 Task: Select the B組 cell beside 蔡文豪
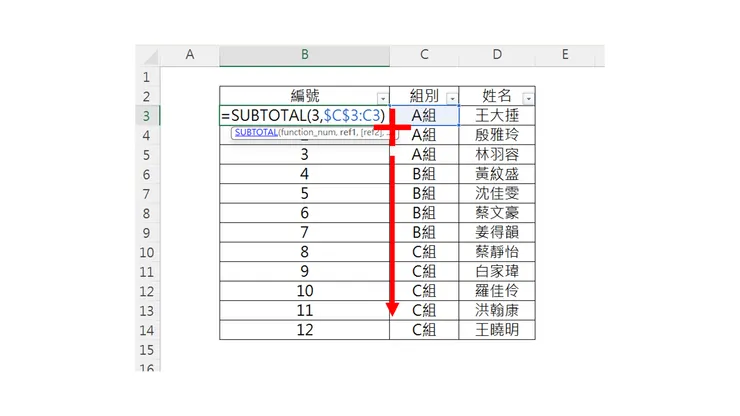(x=424, y=213)
